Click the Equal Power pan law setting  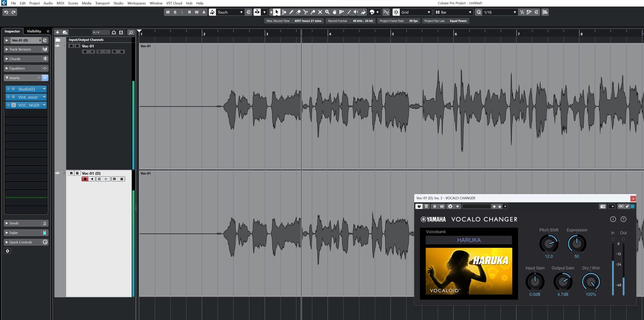point(458,21)
